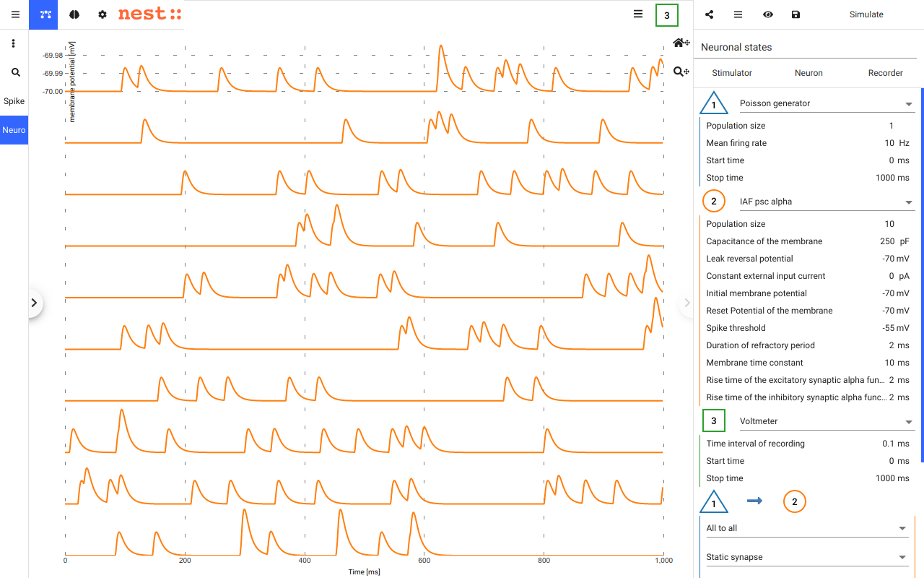Expand left panel with chevron arrow

33,303
